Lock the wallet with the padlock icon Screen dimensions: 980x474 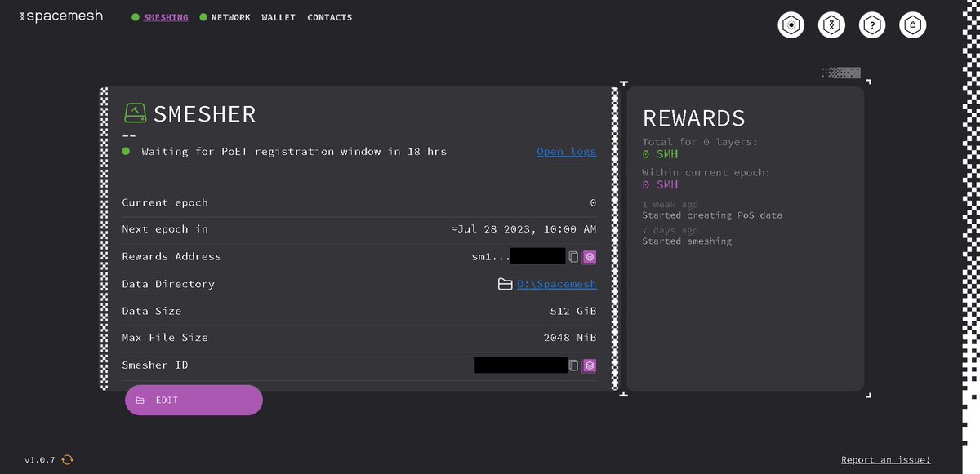(x=913, y=25)
